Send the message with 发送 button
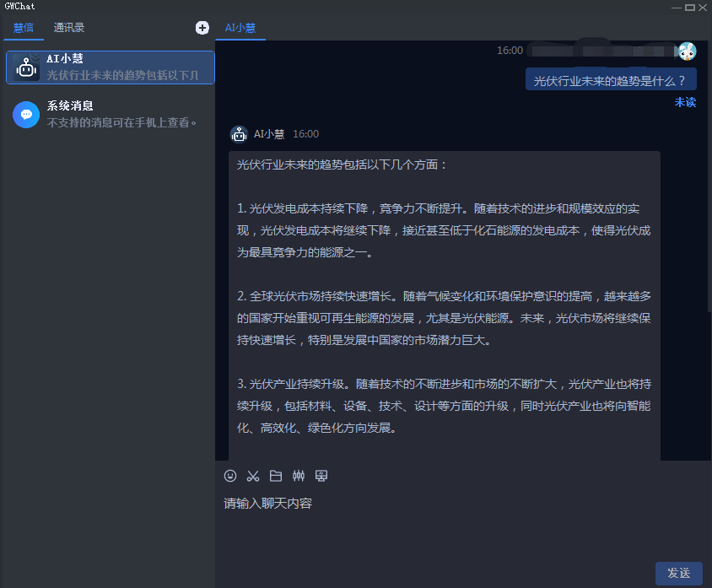Viewport: 712px width, 588px height. pyautogui.click(x=679, y=573)
